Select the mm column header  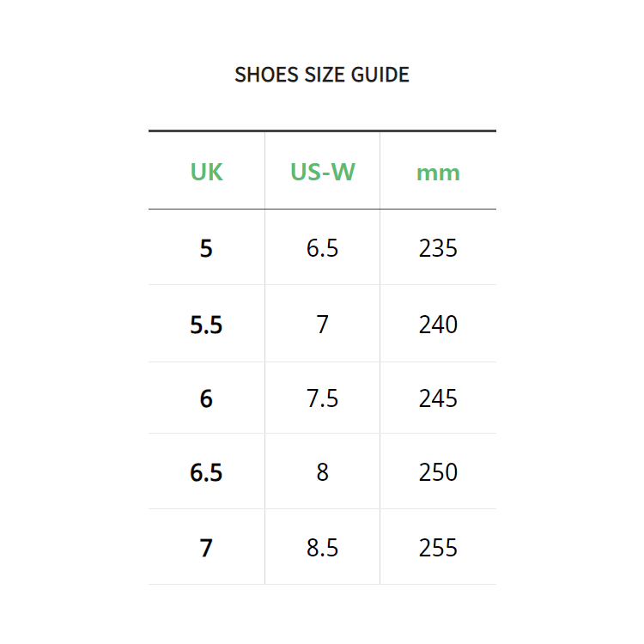(438, 172)
